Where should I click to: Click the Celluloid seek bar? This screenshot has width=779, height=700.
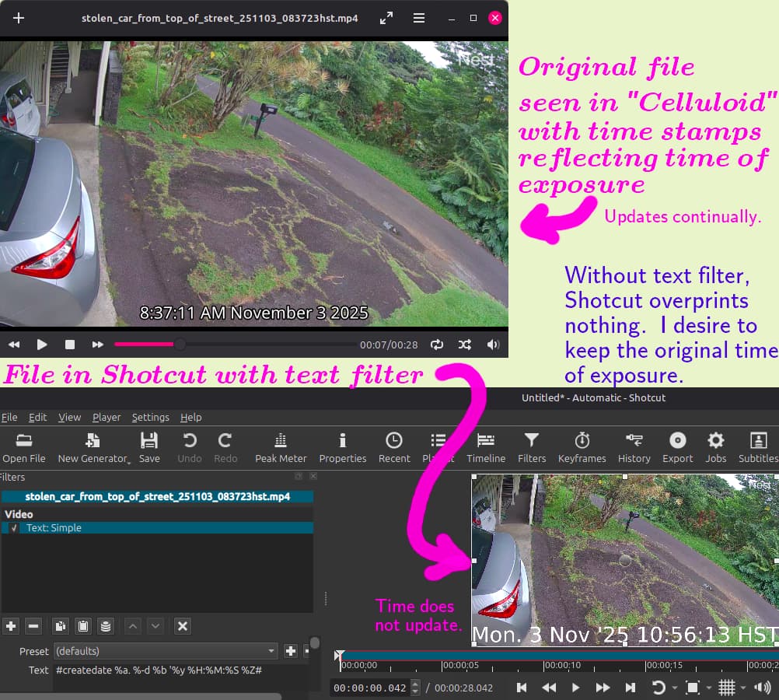233,345
